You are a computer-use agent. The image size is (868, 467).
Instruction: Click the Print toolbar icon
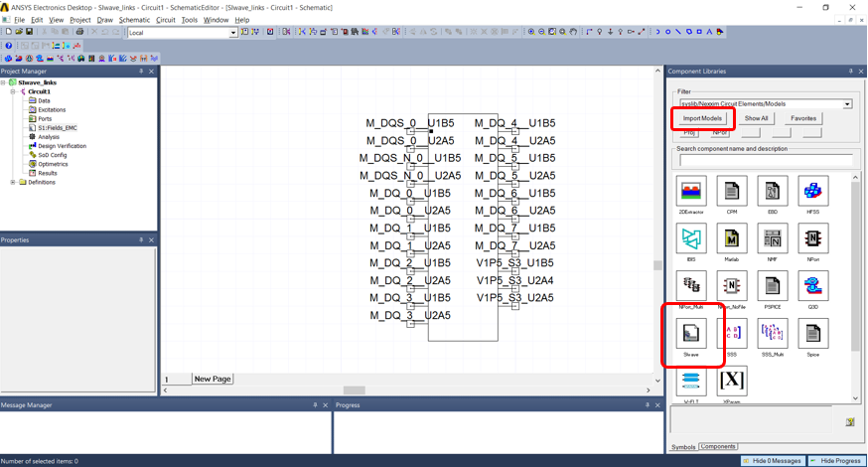pyautogui.click(x=79, y=32)
